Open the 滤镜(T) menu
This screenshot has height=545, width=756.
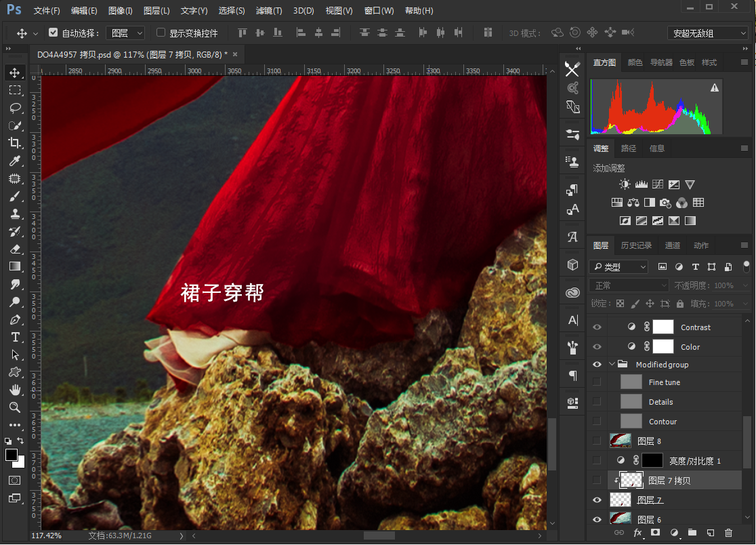268,11
